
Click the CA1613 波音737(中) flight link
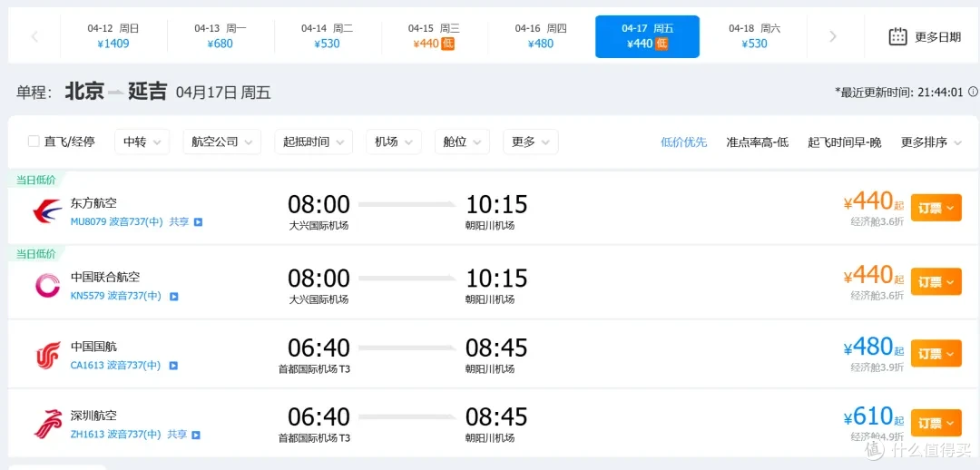point(115,365)
